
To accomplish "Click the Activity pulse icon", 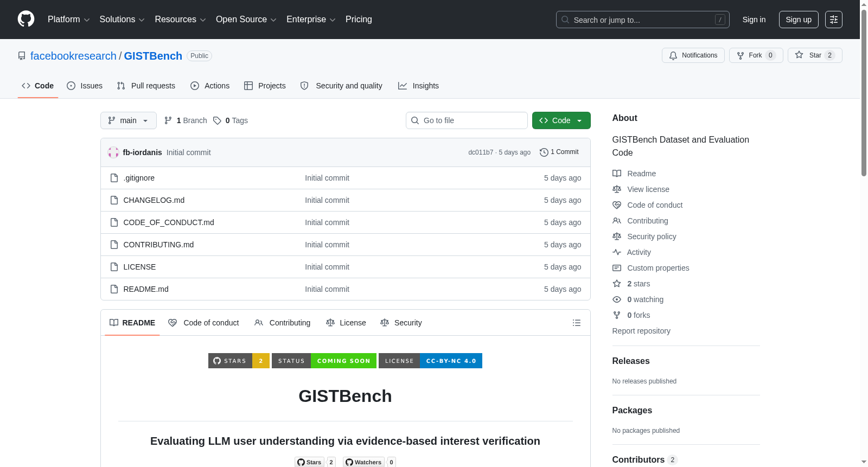I will tap(617, 252).
